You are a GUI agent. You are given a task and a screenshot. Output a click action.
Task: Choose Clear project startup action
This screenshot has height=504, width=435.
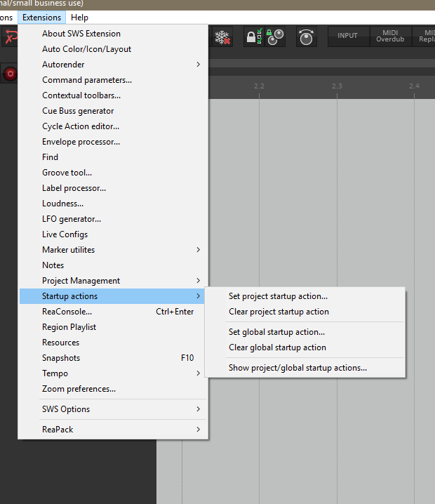[x=305, y=312]
